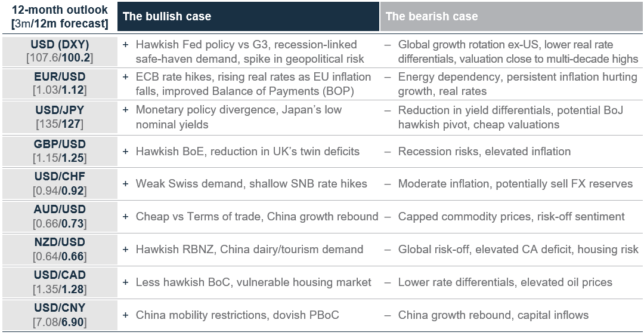Click the 'The bearish case' column header
This screenshot has height=335, width=644.
[512, 17]
